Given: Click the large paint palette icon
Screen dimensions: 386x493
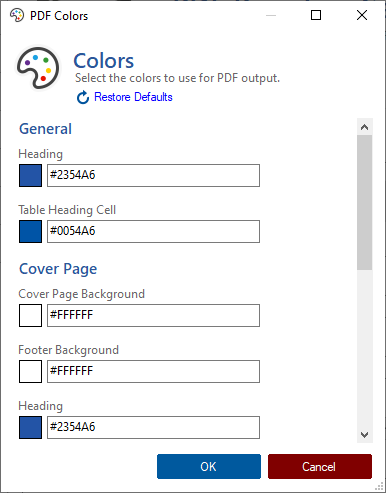Looking at the screenshot, I should [38, 68].
